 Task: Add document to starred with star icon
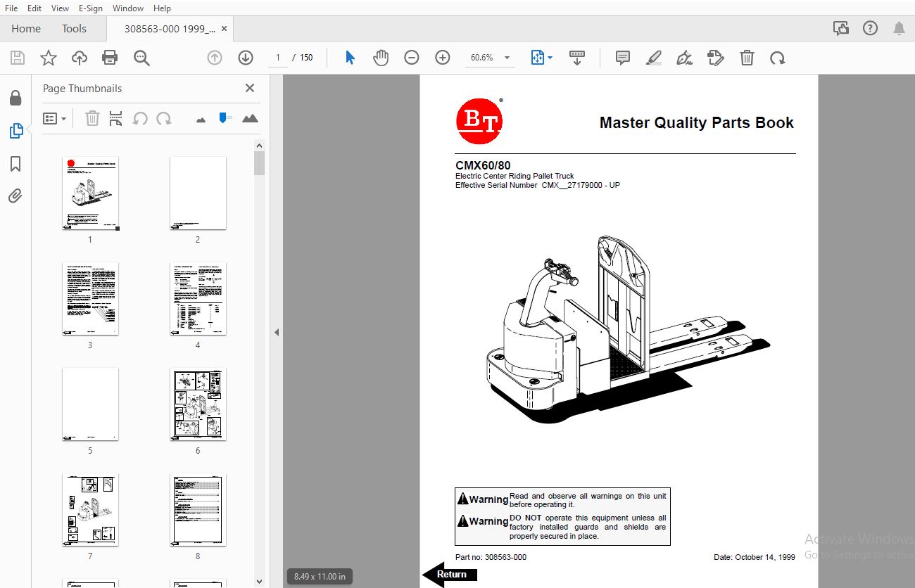(49, 58)
